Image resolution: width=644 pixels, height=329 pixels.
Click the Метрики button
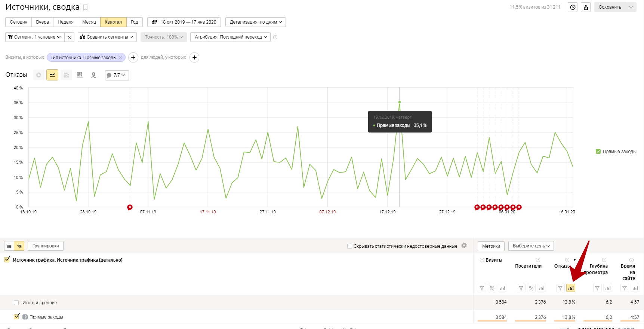491,246
